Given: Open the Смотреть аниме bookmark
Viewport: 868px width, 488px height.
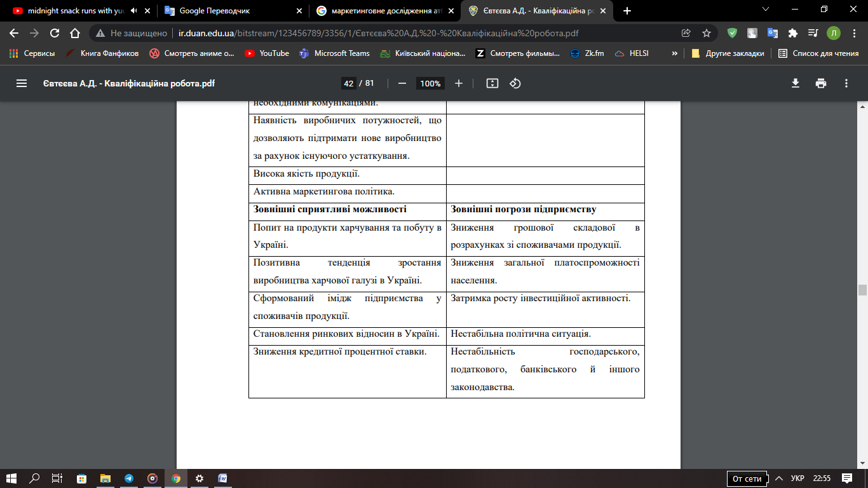Looking at the screenshot, I should (x=192, y=53).
